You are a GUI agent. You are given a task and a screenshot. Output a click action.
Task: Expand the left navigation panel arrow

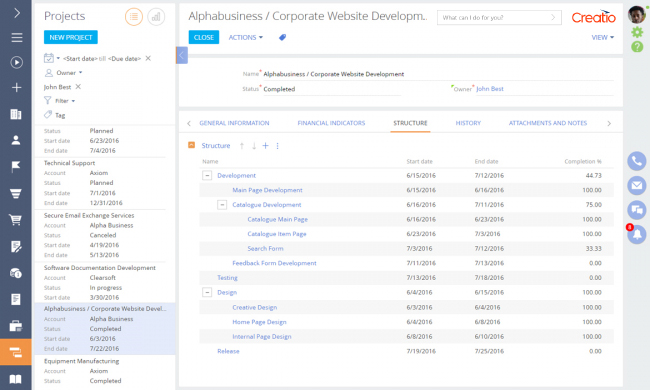click(x=17, y=13)
